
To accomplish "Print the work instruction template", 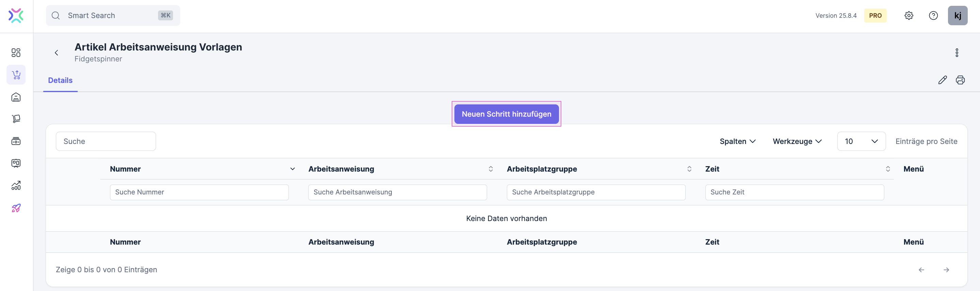I will (960, 80).
